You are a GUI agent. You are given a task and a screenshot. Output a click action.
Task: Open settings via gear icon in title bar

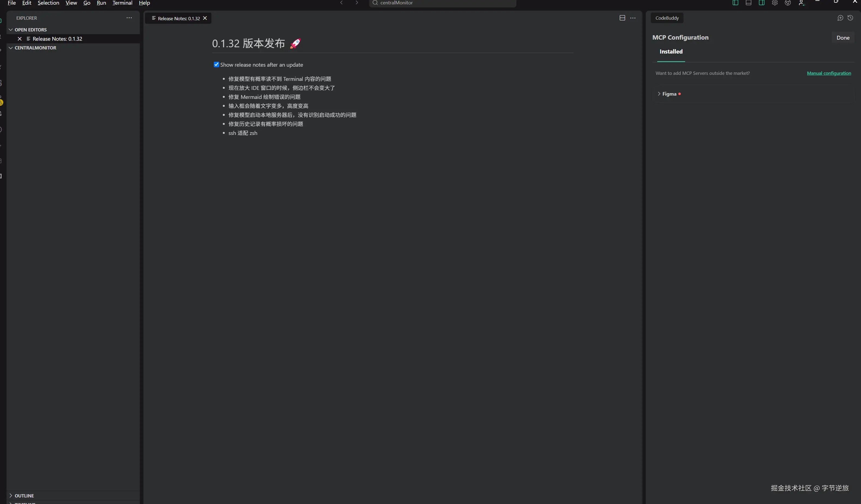(x=774, y=3)
